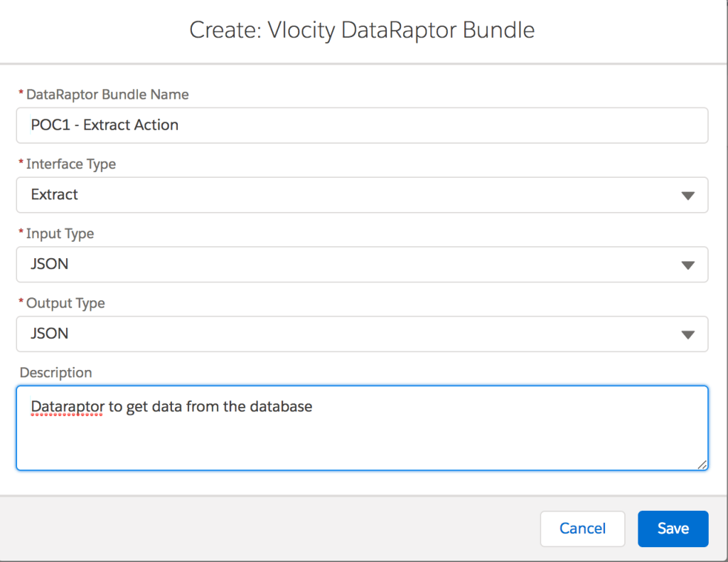Click the misspelled word "Dataraptor" in description
Image resolution: width=728 pixels, height=562 pixels.
tap(68, 407)
